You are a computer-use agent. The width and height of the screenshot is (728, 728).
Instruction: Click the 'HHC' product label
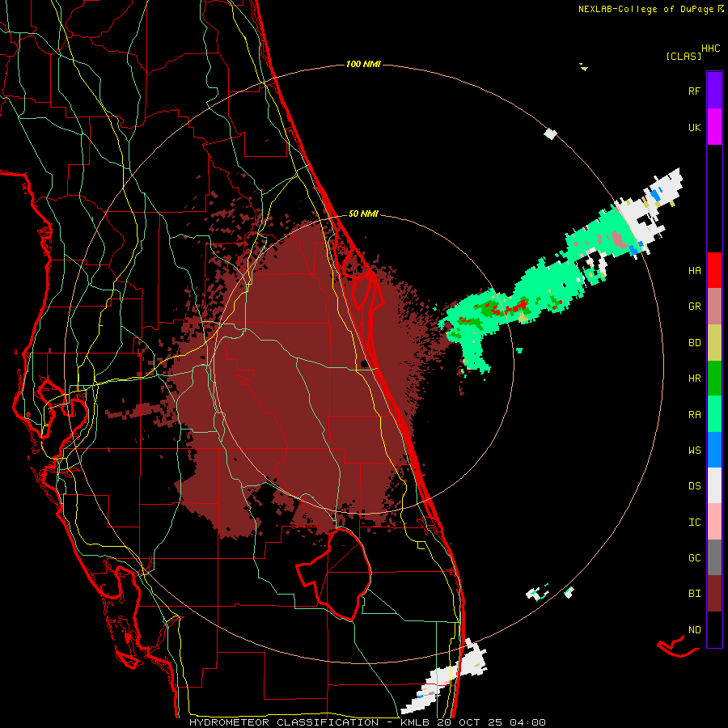coord(710,48)
